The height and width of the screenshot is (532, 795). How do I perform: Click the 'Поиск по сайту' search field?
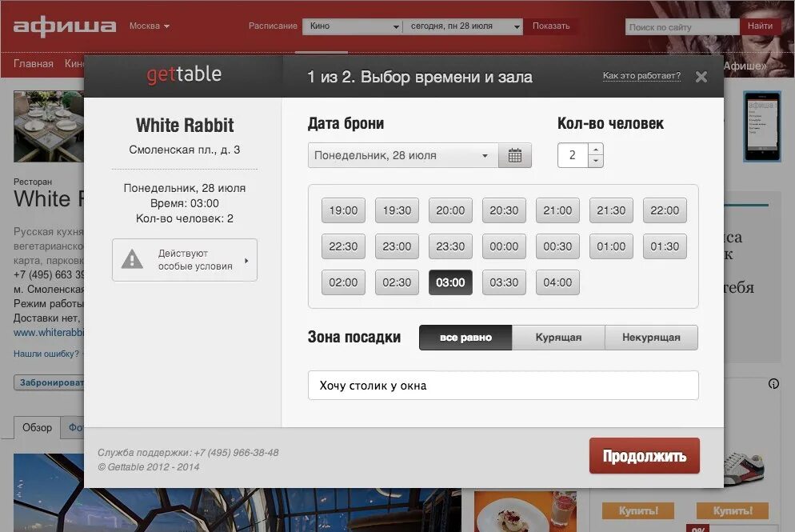pos(682,27)
